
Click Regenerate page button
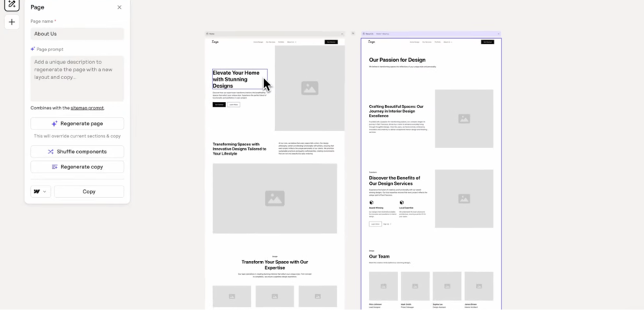77,124
